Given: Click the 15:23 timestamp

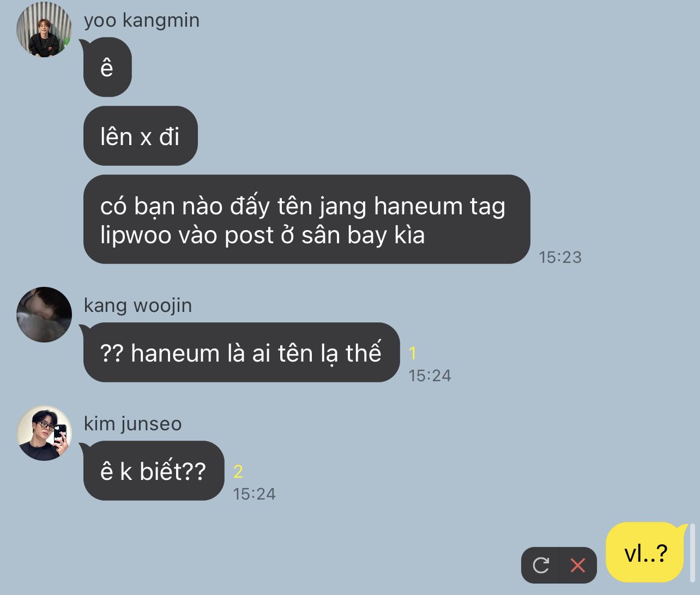Looking at the screenshot, I should click(560, 257).
